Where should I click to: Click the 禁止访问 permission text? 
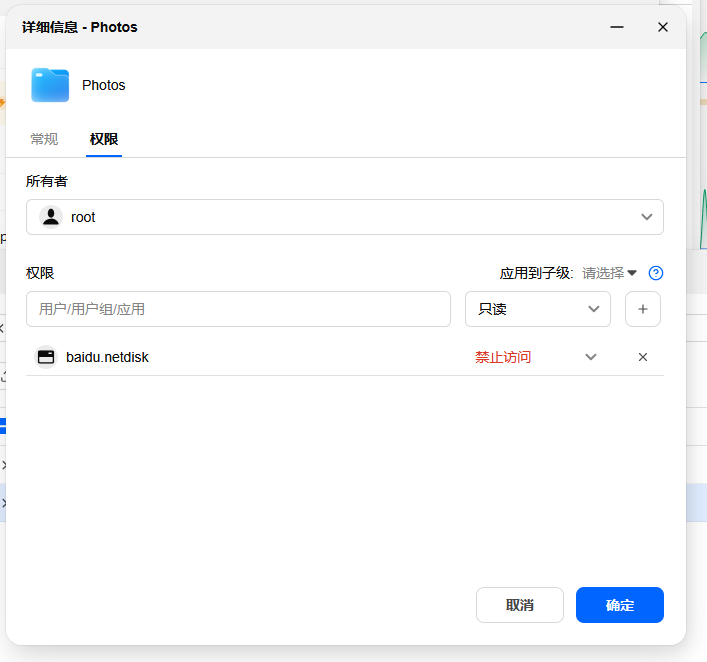[503, 357]
